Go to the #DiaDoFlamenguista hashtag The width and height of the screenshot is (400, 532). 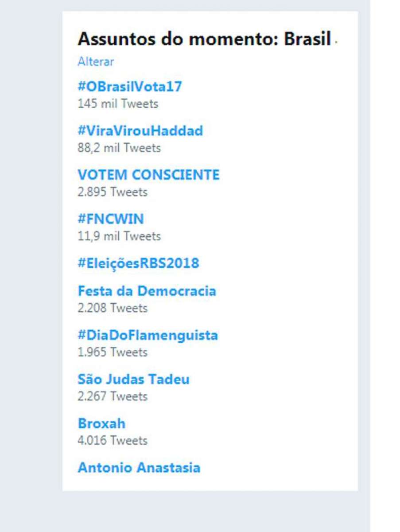click(x=148, y=335)
